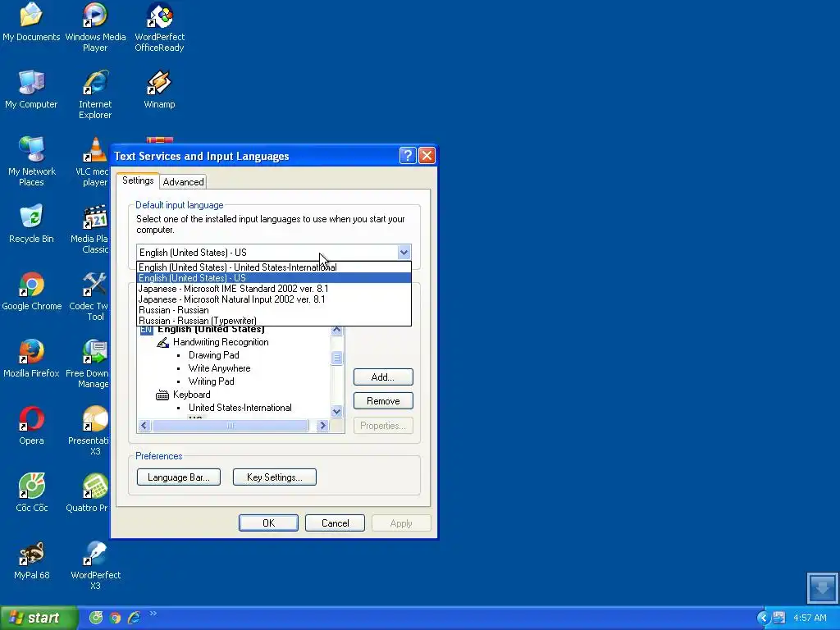Image resolution: width=840 pixels, height=630 pixels.
Task: Select United States-International keyboard entry
Action: point(240,407)
